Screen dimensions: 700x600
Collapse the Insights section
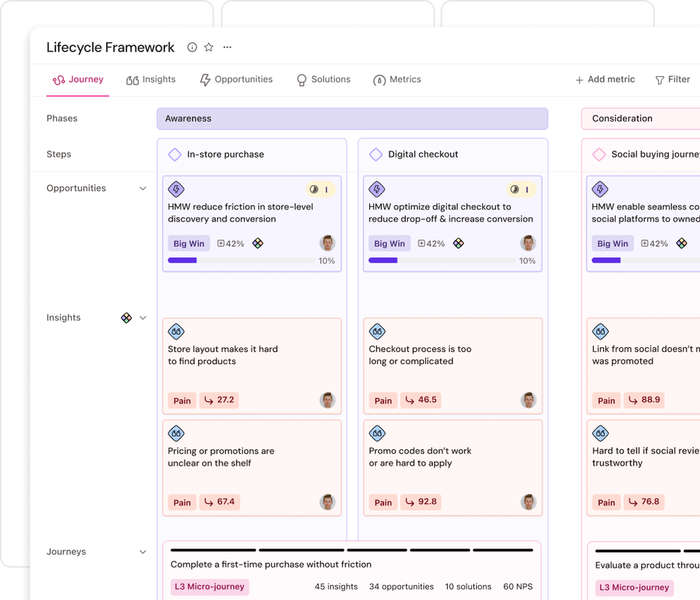click(143, 317)
